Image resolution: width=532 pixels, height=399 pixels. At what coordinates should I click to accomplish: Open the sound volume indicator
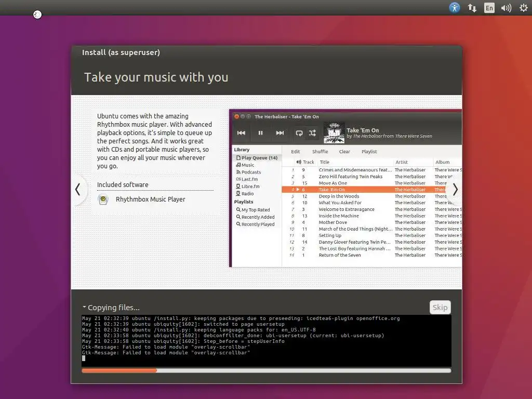pyautogui.click(x=506, y=8)
